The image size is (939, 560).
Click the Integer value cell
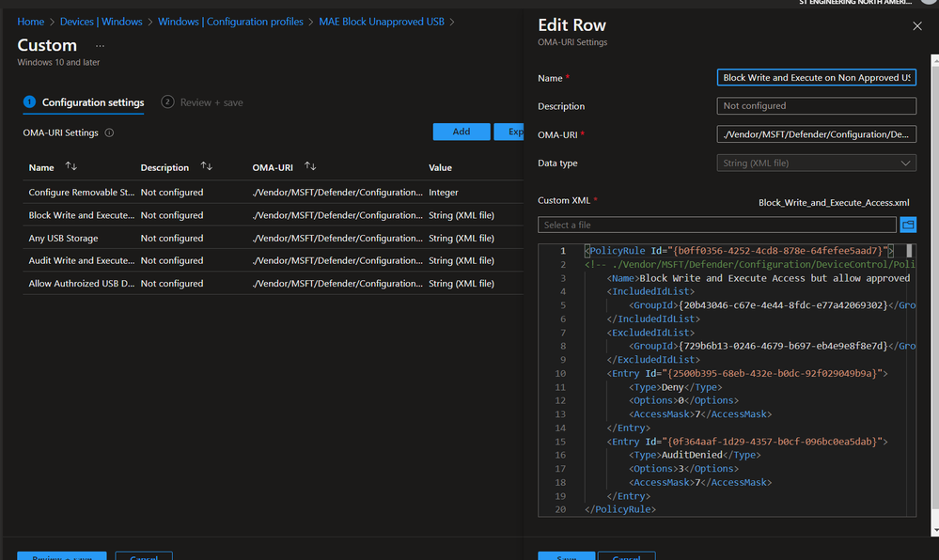[x=443, y=193]
